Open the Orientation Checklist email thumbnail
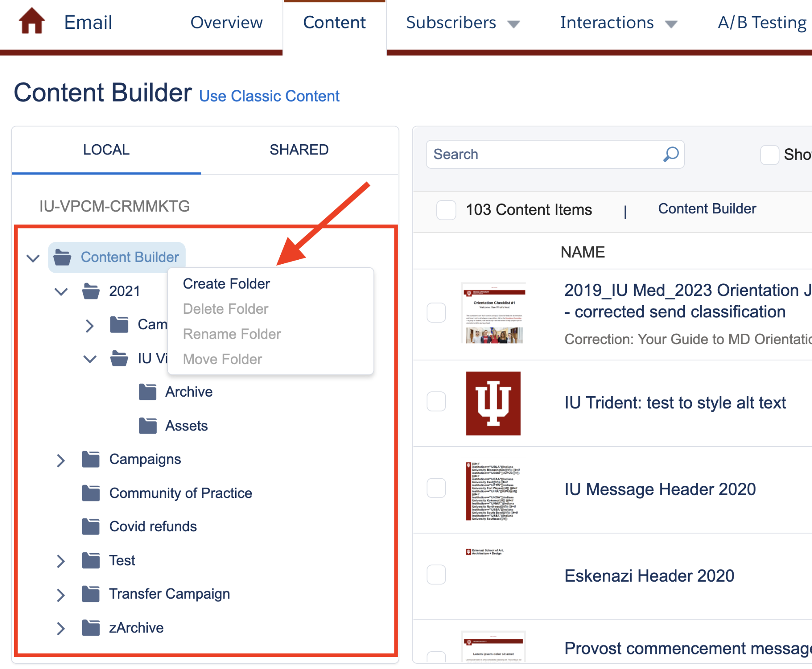 pos(494,313)
